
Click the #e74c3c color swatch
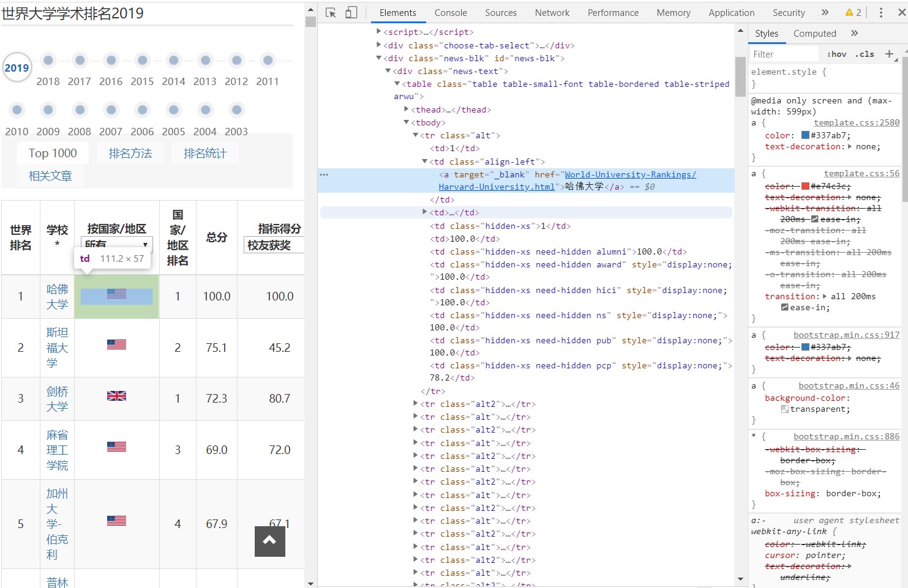coord(805,186)
